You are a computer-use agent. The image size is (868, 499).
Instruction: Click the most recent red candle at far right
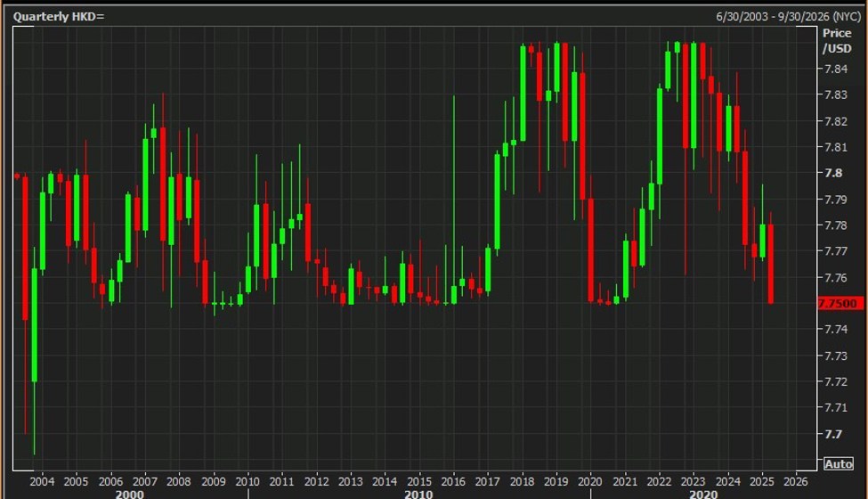(x=771, y=264)
